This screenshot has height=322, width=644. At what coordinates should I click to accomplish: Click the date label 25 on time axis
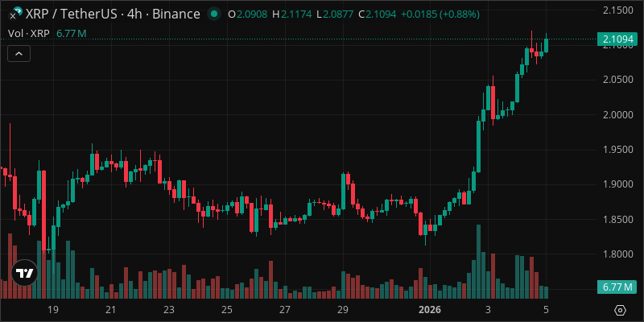(227, 310)
